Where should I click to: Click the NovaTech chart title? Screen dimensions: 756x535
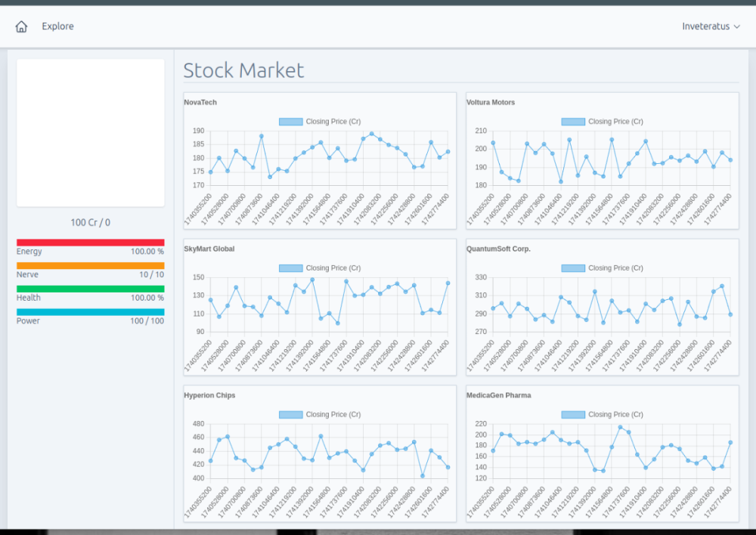(x=200, y=102)
